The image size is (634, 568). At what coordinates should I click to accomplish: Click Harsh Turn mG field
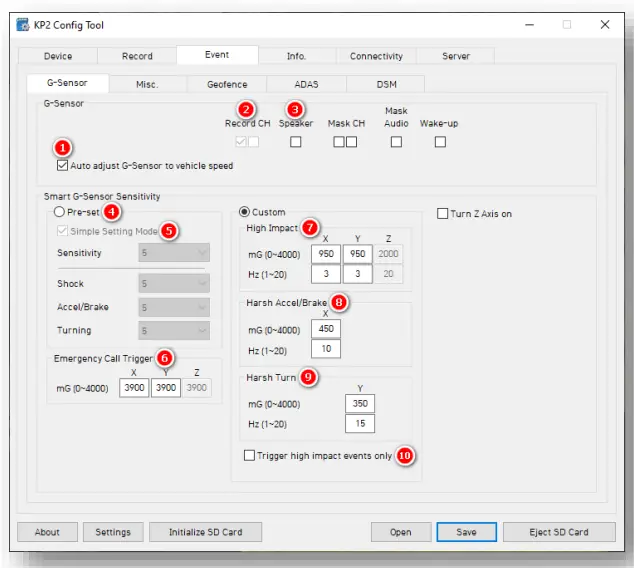[x=360, y=403]
